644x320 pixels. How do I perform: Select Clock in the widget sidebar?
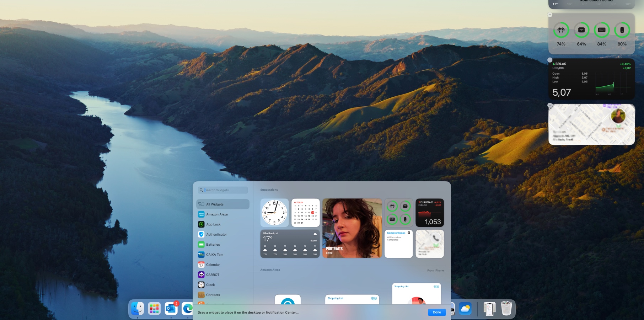(223, 285)
